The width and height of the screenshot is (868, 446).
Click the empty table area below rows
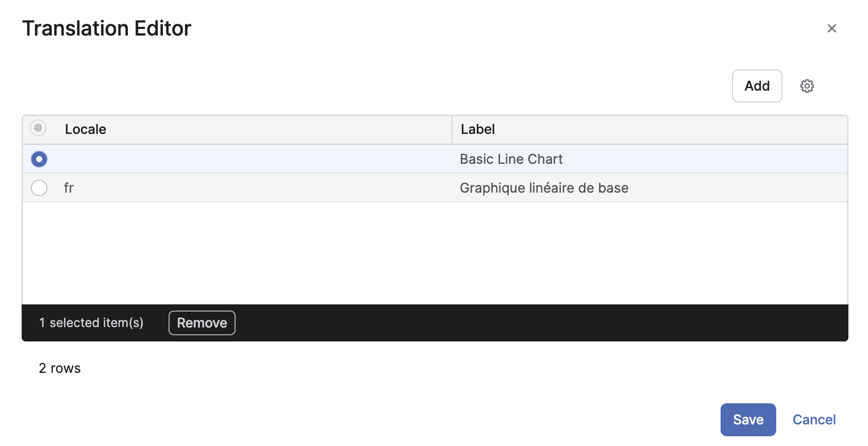click(x=434, y=252)
